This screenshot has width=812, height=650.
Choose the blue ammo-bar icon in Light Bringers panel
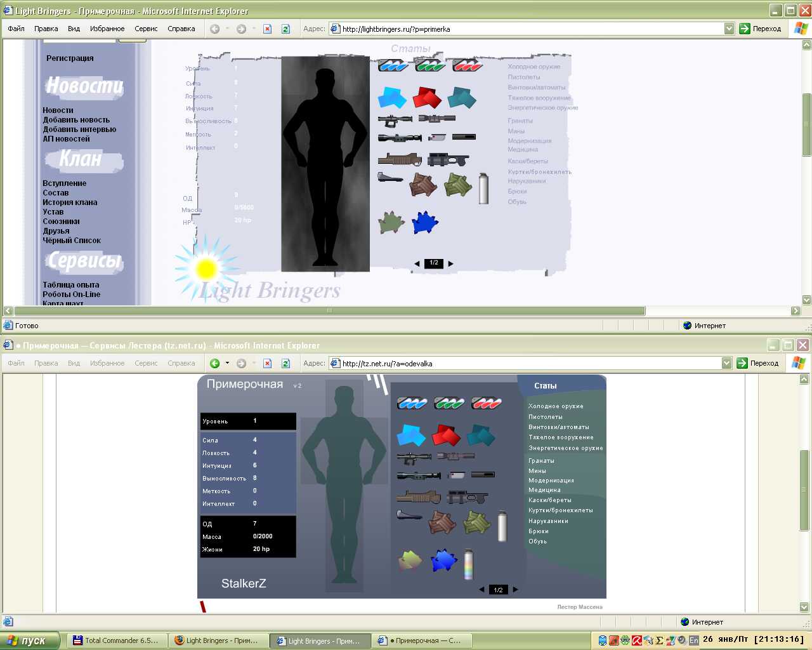[x=393, y=65]
